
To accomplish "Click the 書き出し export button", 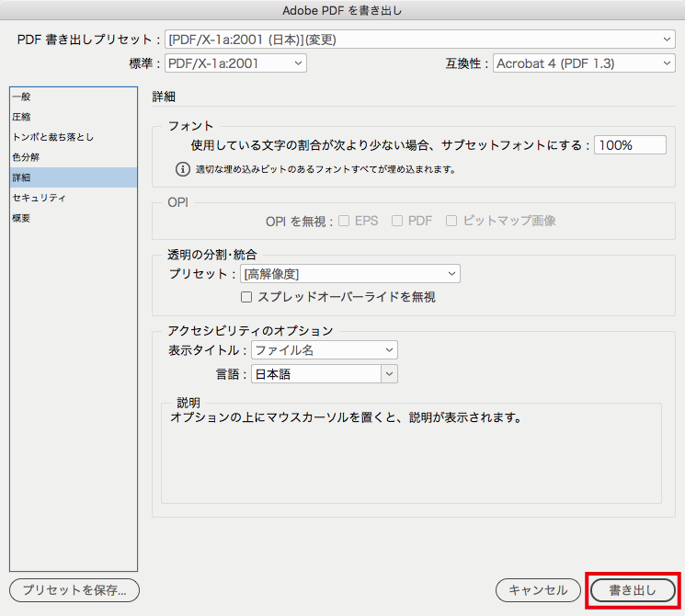I will pyautogui.click(x=633, y=590).
